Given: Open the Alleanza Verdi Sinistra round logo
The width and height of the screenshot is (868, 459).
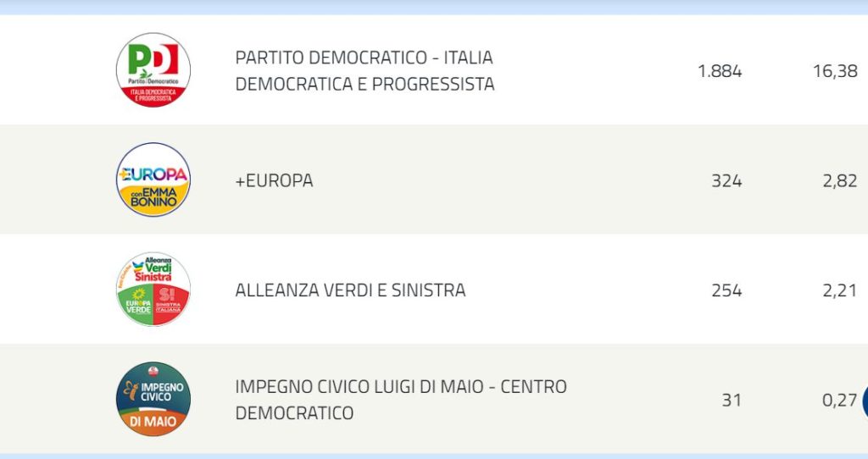Looking at the screenshot, I should (153, 290).
